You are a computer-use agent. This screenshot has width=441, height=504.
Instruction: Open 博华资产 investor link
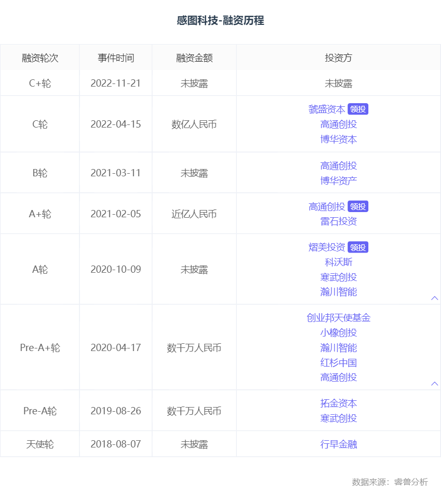pyautogui.click(x=338, y=180)
